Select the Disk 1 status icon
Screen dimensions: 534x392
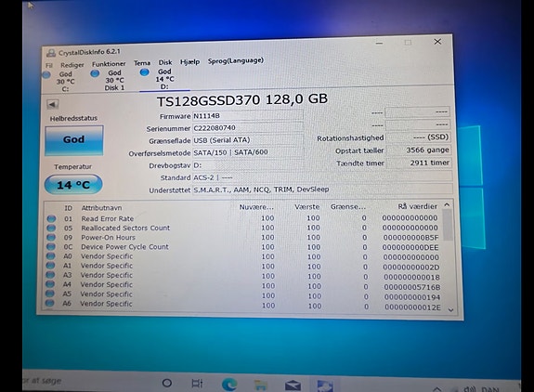(x=95, y=73)
